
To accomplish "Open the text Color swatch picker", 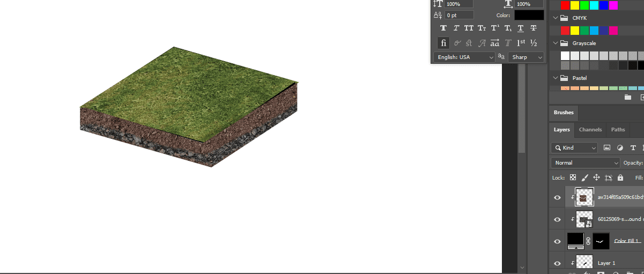I will [x=529, y=15].
